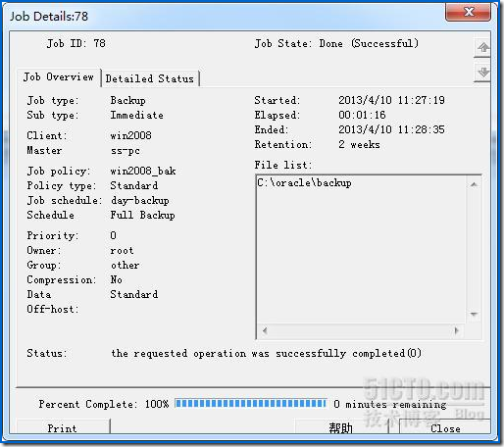Click the Close button

pos(444,427)
